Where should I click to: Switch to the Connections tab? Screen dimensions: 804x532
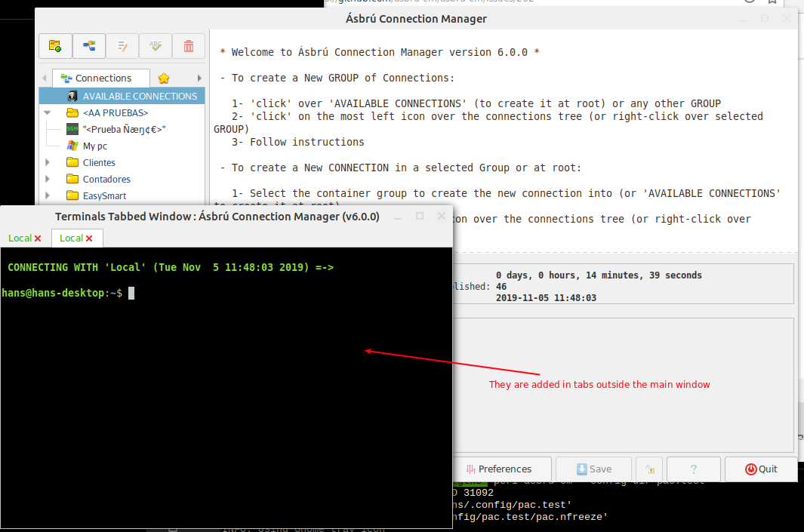click(100, 78)
